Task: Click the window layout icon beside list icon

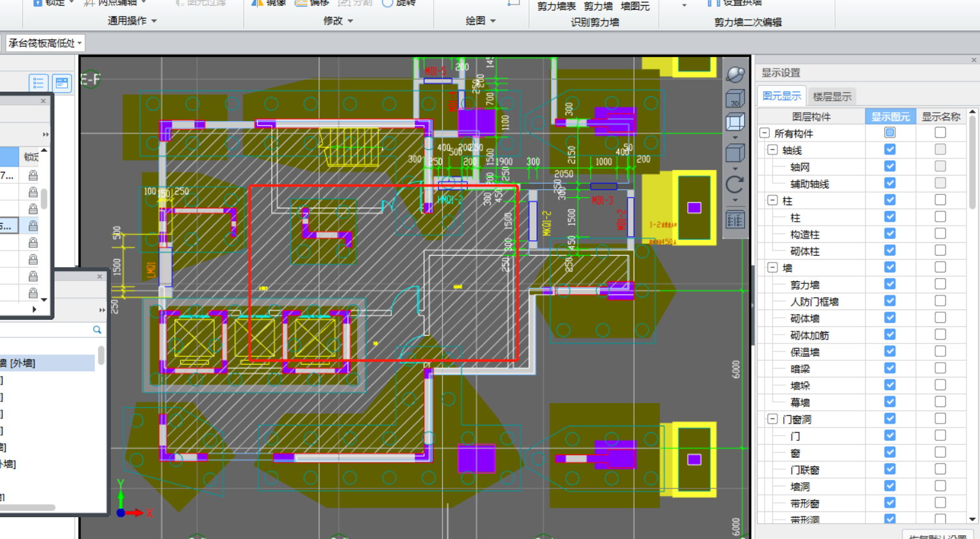Action: pos(62,83)
